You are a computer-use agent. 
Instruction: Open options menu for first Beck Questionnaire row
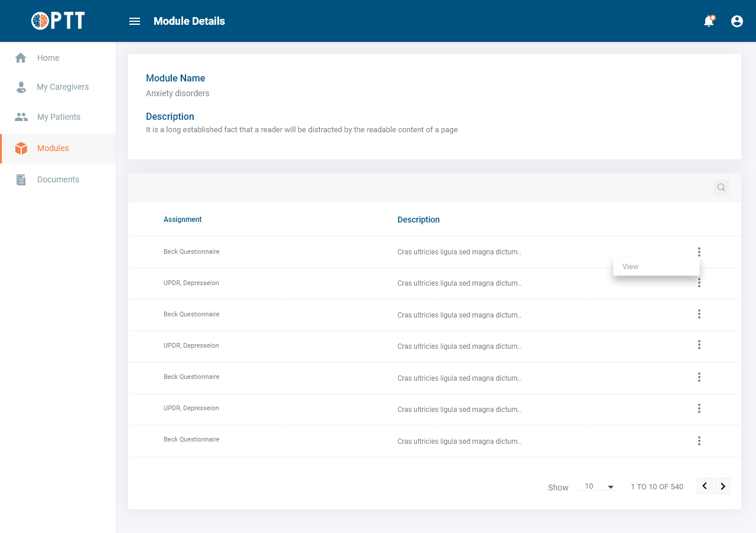click(699, 252)
